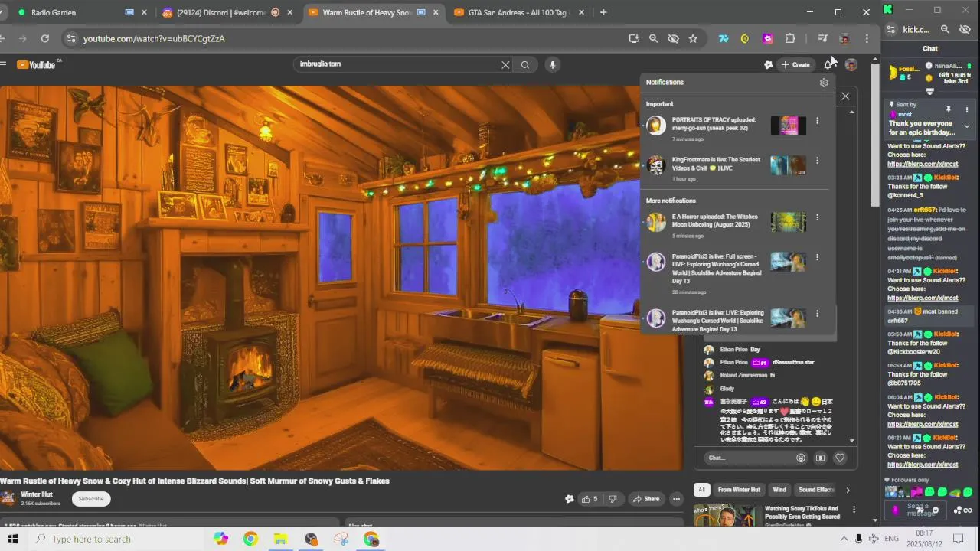This screenshot has height=551, width=980.
Task: Click the address bar URL
Action: [154, 38]
